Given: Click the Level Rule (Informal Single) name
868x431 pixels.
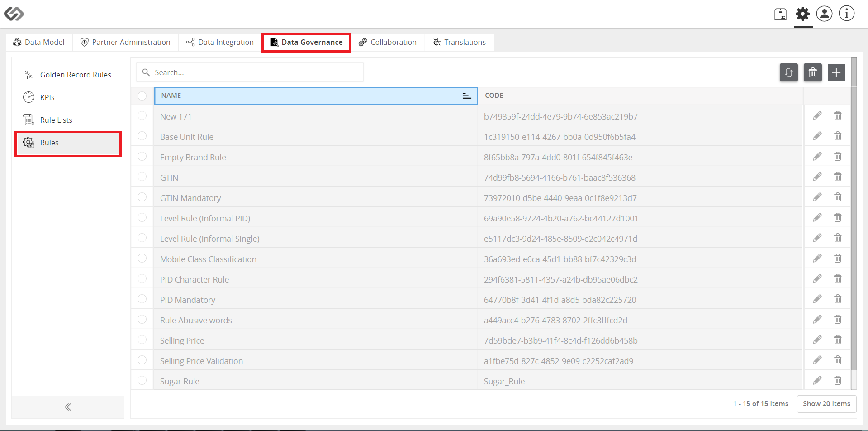Looking at the screenshot, I should click(210, 239).
